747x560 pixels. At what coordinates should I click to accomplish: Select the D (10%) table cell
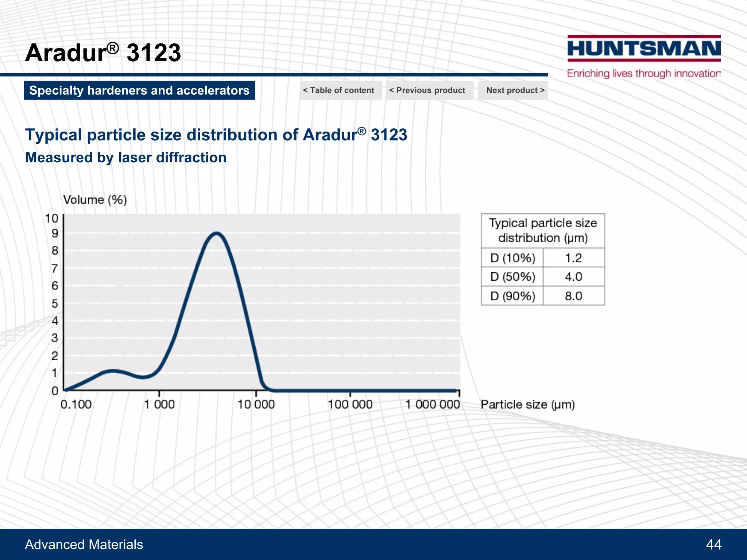512,258
